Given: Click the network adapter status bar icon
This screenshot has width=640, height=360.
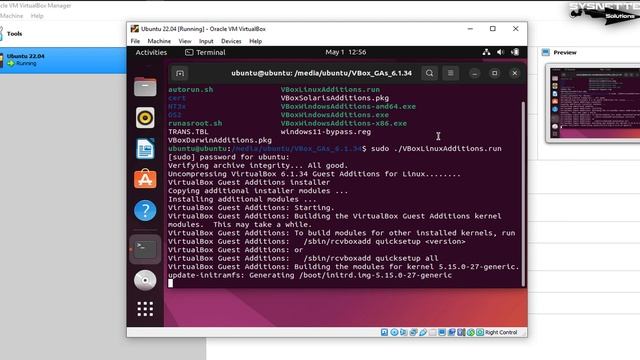Looking at the screenshot, I should pos(413,332).
